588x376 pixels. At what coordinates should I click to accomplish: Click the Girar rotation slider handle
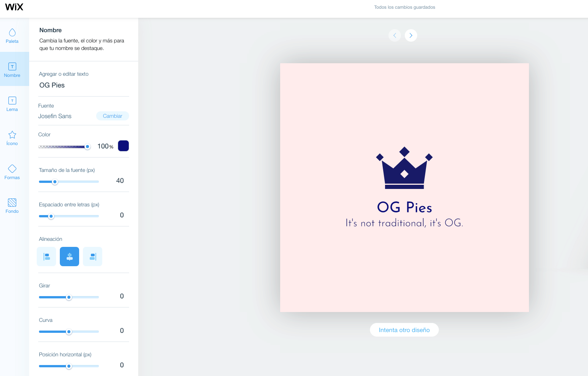(69, 297)
